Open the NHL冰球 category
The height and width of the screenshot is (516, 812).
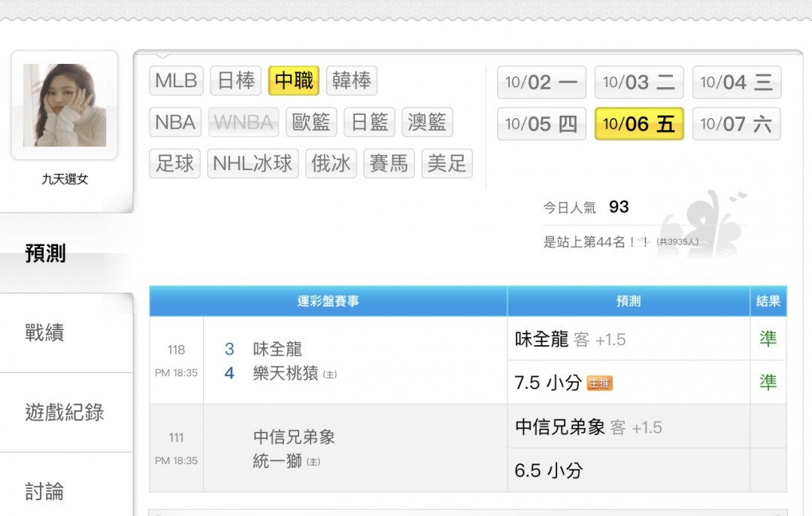coord(253,164)
